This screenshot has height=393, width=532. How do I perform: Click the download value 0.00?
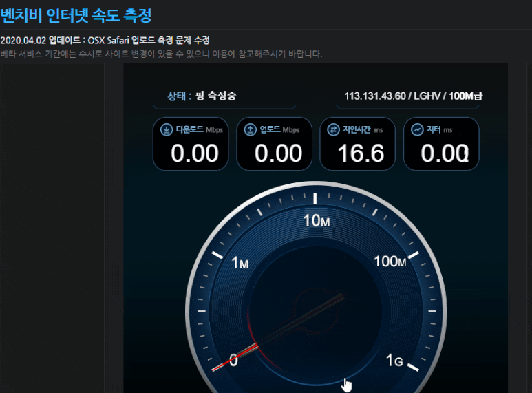click(x=194, y=153)
